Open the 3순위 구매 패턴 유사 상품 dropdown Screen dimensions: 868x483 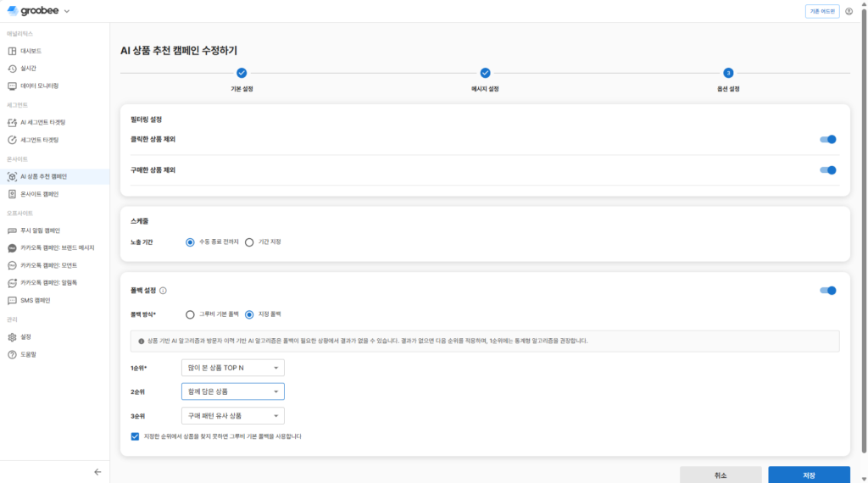(x=232, y=416)
